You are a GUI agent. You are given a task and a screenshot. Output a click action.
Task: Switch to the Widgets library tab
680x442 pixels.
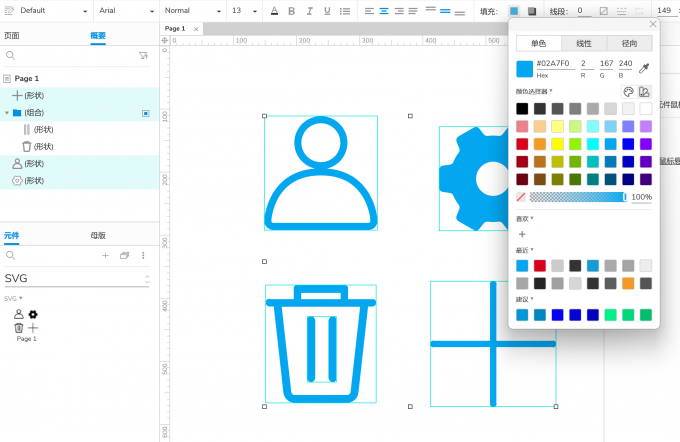[12, 235]
